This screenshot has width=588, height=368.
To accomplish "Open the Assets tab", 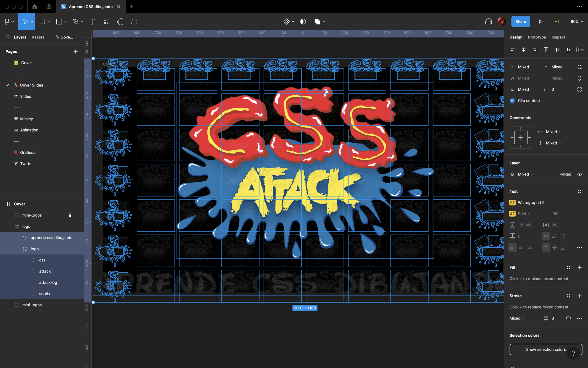I will click(x=38, y=37).
